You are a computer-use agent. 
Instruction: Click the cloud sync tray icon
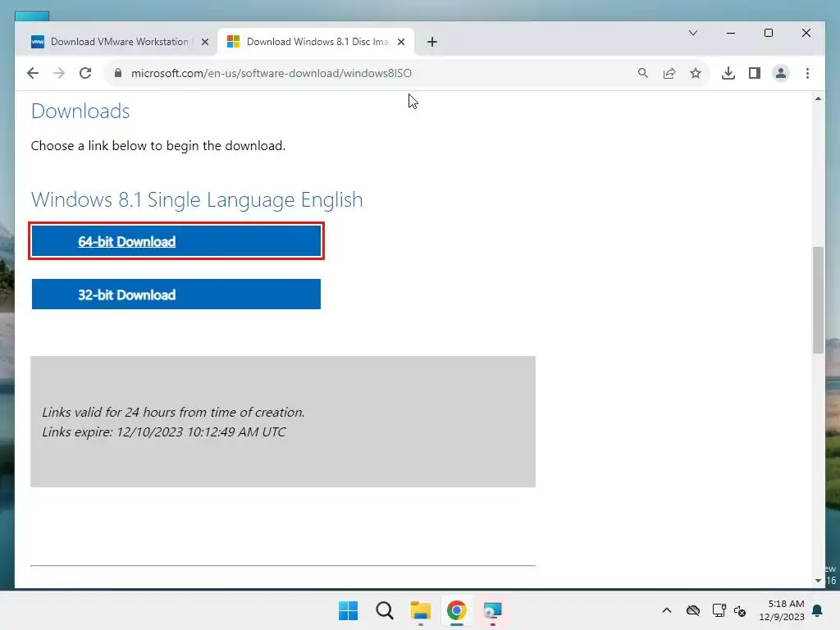692,610
